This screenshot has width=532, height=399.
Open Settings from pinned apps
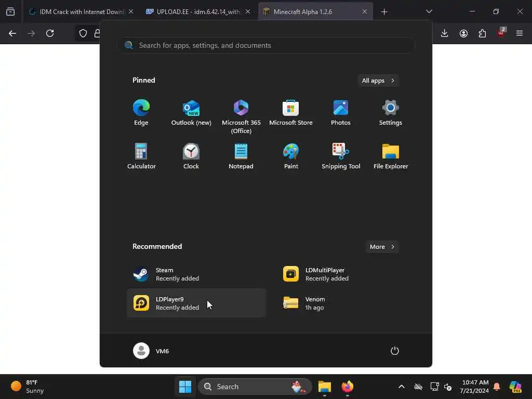391,113
